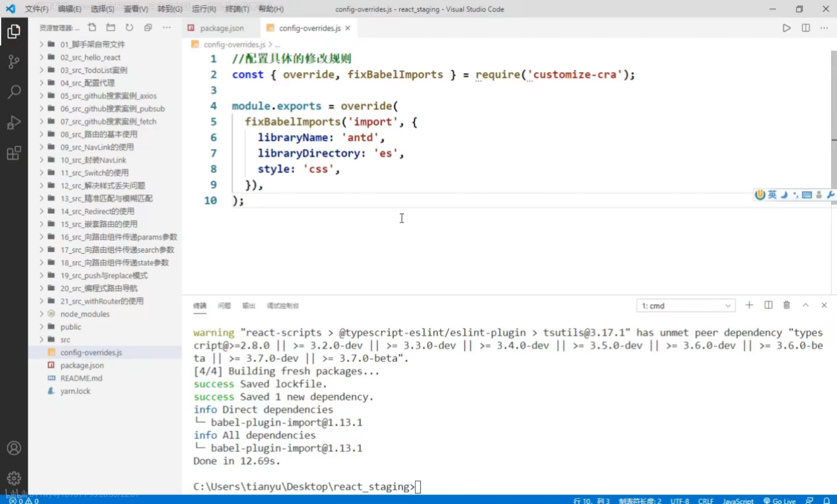
Task: Refresh the file explorer
Action: click(x=129, y=28)
